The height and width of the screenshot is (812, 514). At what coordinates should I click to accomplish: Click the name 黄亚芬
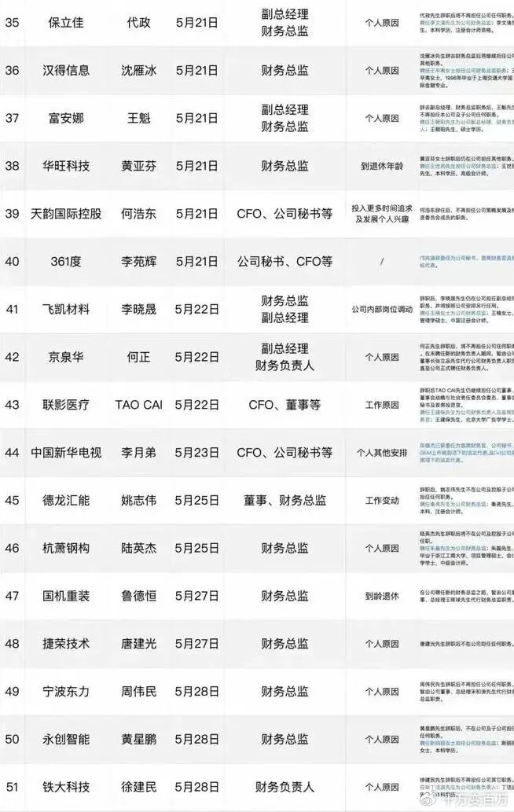[139, 166]
